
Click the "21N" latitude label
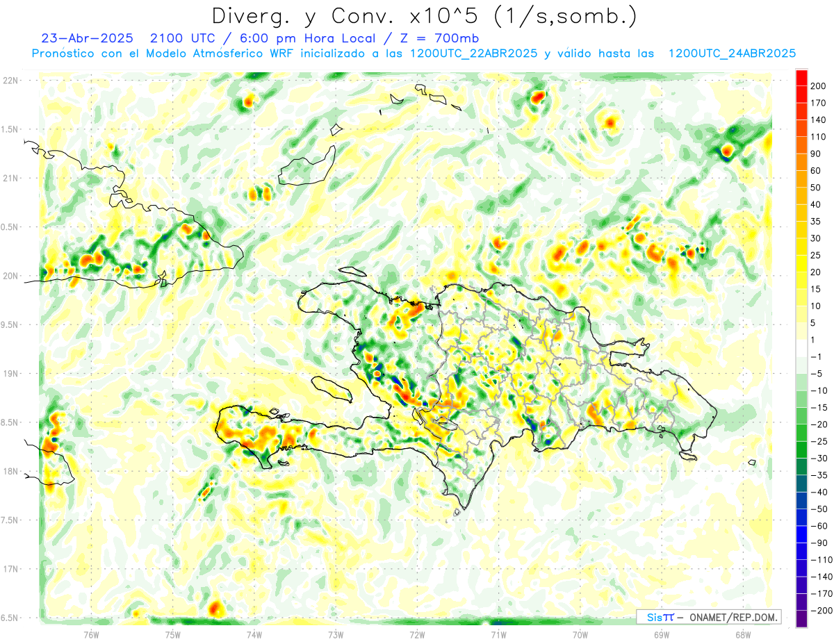(10, 178)
